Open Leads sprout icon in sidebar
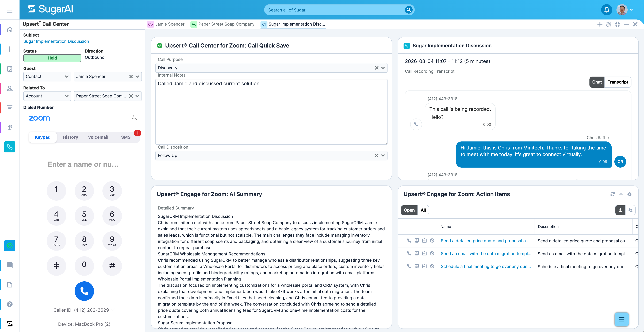This screenshot has width=644, height=332. pos(10,127)
